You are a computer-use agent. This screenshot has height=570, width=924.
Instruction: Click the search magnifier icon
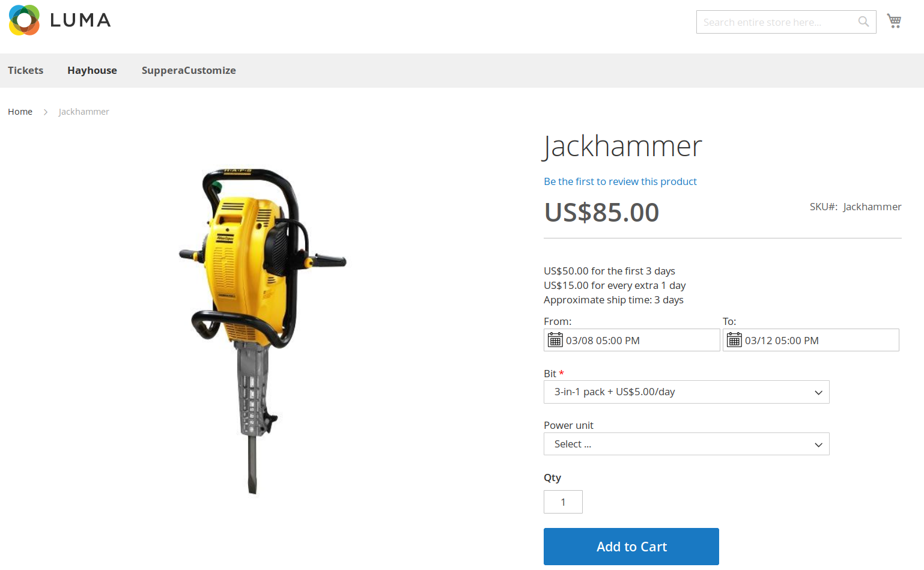(x=863, y=22)
